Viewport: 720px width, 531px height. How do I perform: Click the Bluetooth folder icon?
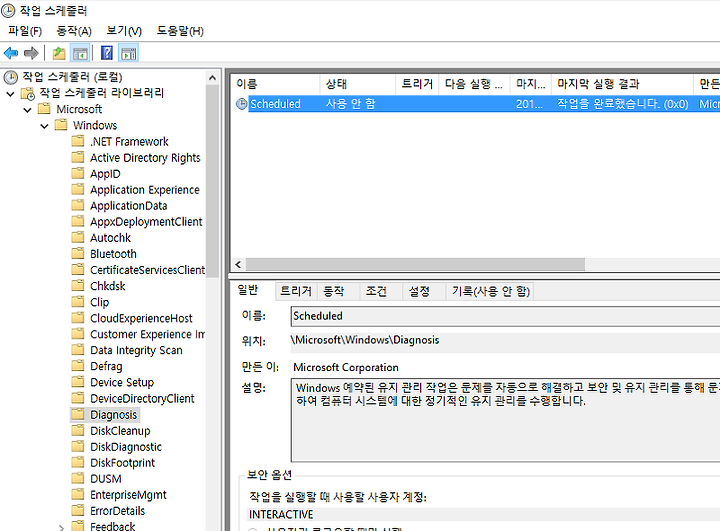[x=78, y=253]
